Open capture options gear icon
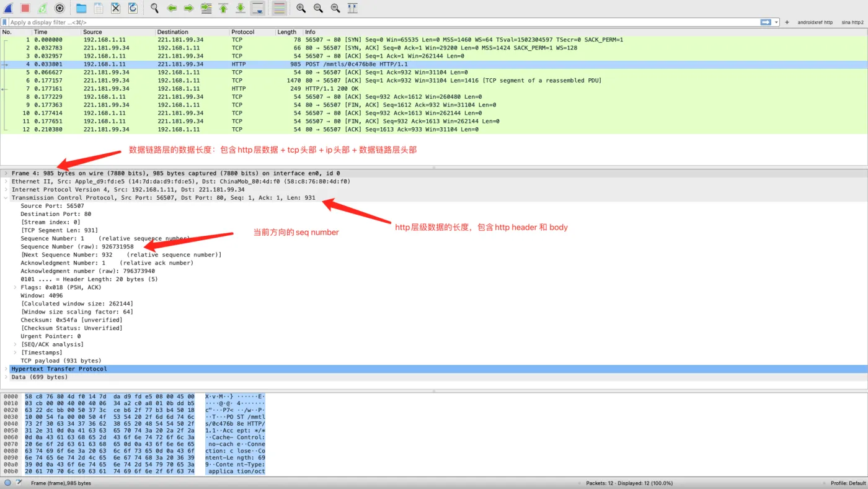Image resolution: width=868 pixels, height=489 pixels. [x=60, y=8]
